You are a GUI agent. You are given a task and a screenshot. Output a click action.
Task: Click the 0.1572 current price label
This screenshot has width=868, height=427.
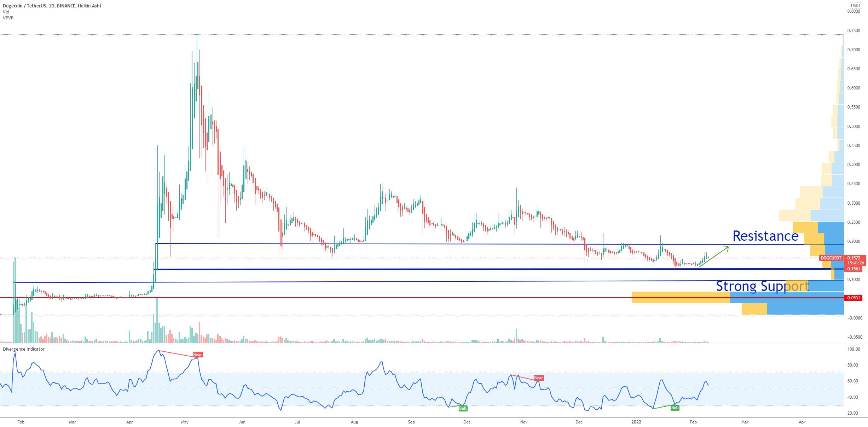click(854, 258)
